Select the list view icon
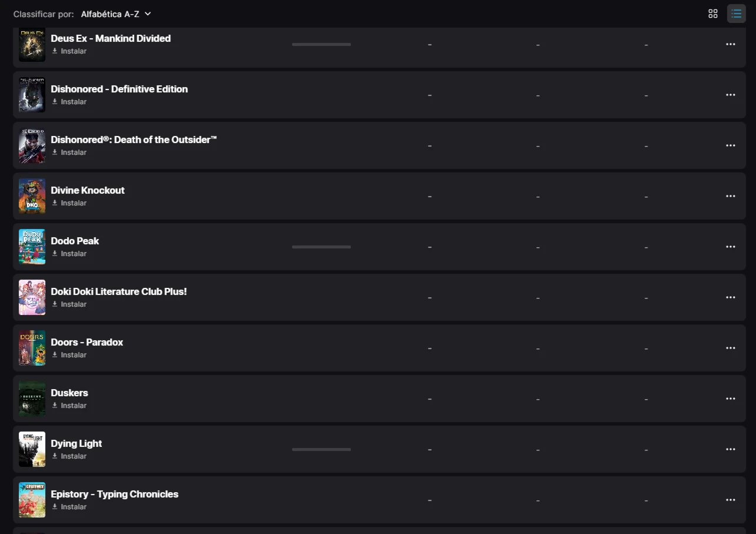The width and height of the screenshot is (756, 534). click(x=736, y=14)
